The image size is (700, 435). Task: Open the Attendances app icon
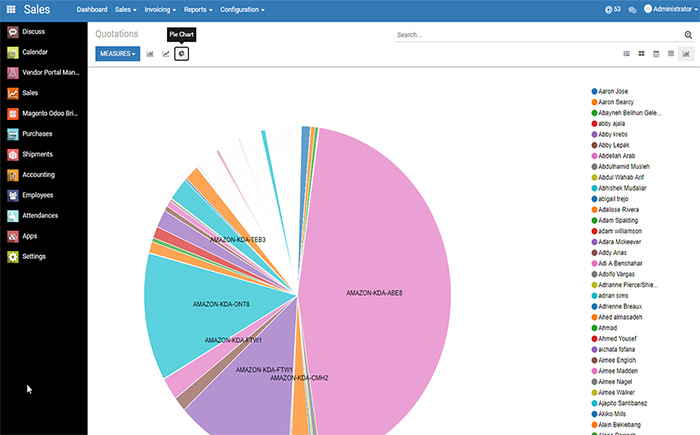pos(13,216)
